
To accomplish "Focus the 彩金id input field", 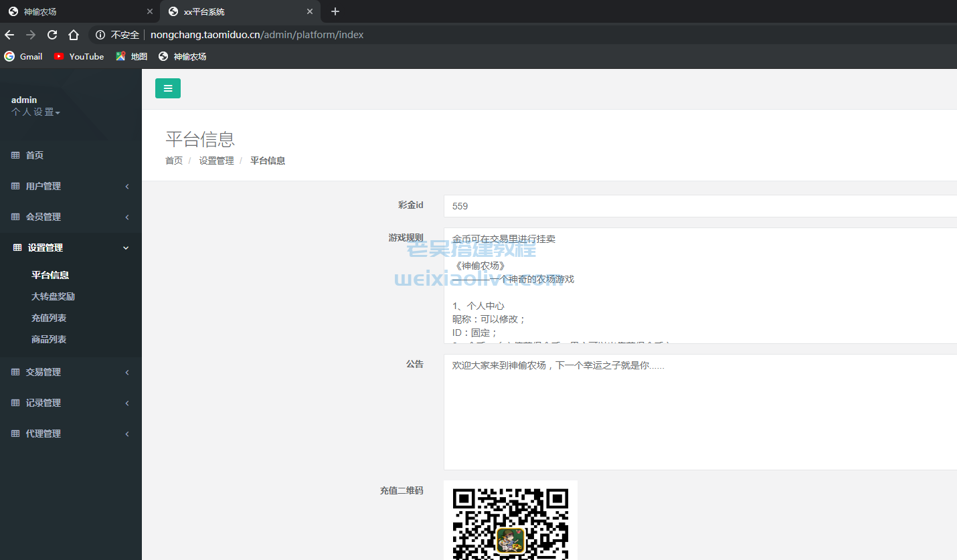I will point(700,206).
